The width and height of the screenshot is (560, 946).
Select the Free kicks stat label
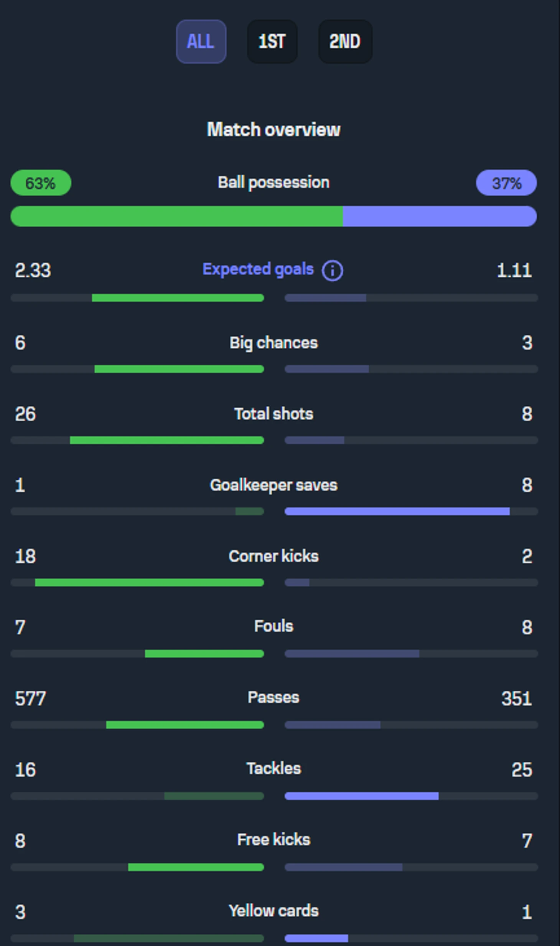coord(273,840)
